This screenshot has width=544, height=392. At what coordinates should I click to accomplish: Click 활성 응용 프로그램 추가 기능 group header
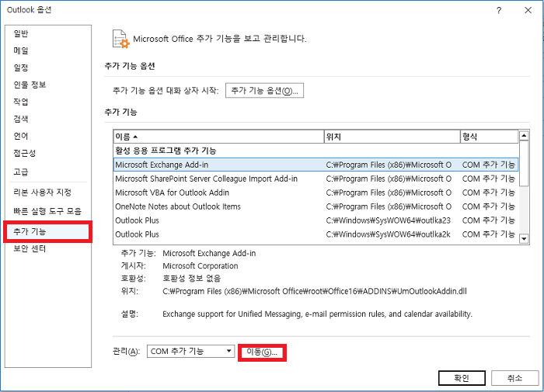coord(166,151)
